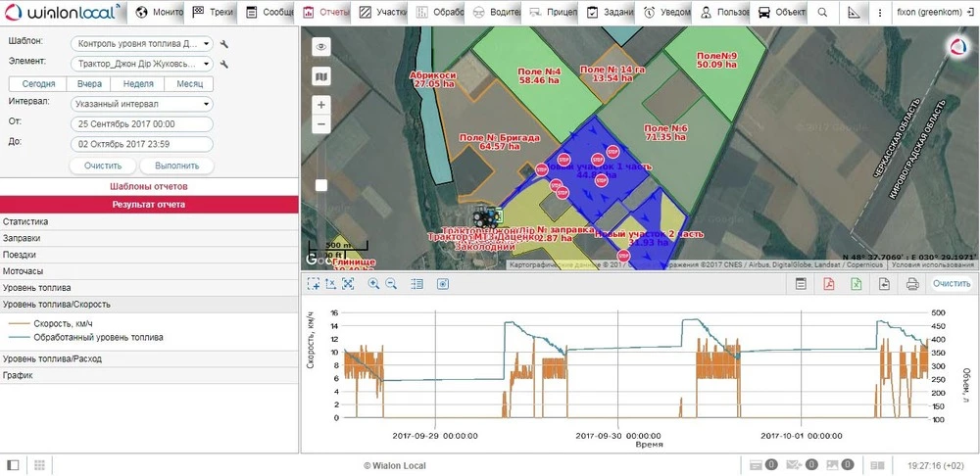
Task: Click the Выполнить button
Action: click(x=176, y=166)
